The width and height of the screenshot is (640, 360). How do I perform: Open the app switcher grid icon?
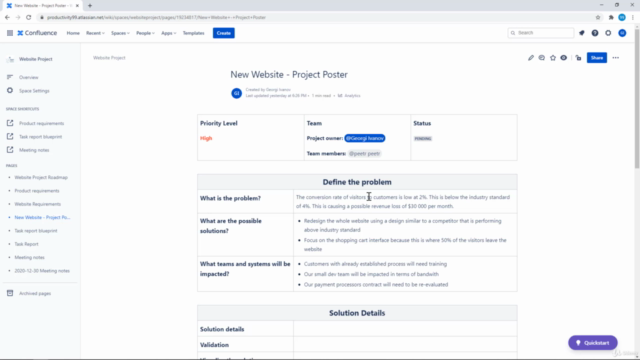(10, 33)
